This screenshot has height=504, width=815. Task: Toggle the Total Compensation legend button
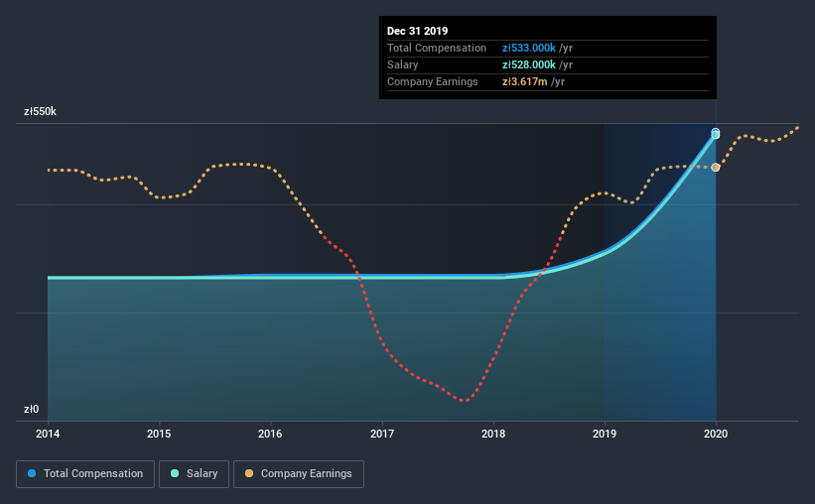click(x=85, y=474)
